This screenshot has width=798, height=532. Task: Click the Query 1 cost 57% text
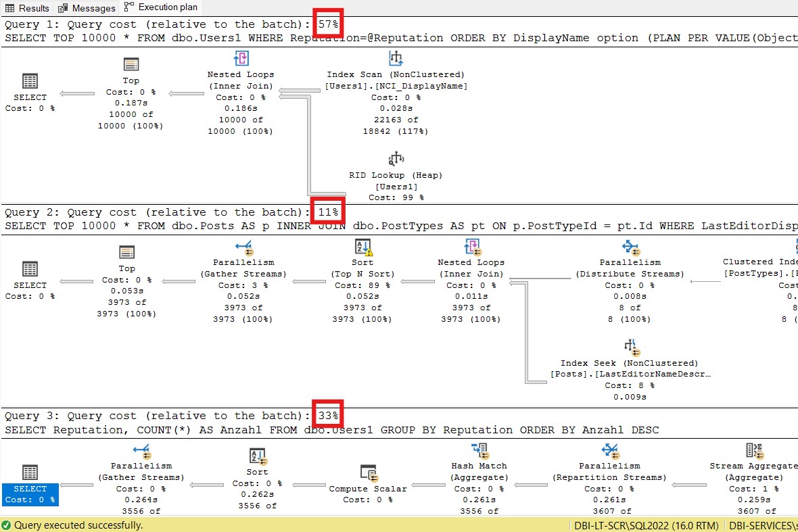coord(329,24)
